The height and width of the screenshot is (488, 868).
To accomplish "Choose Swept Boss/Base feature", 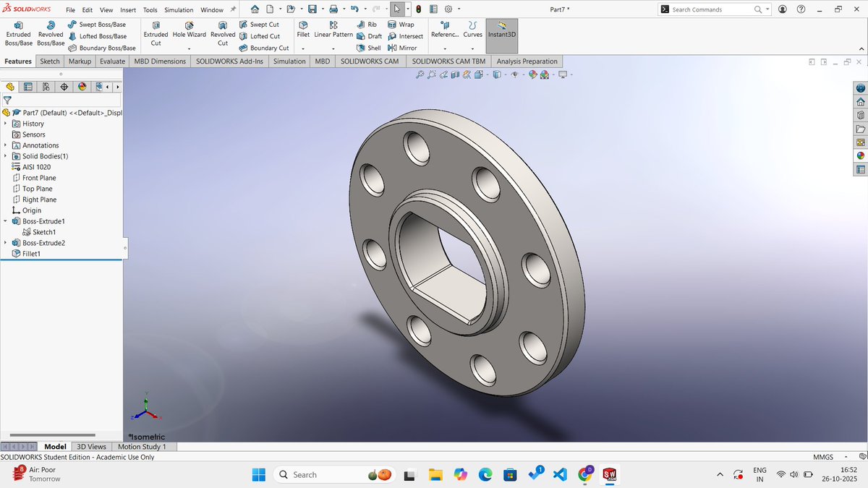I will 97,25.
